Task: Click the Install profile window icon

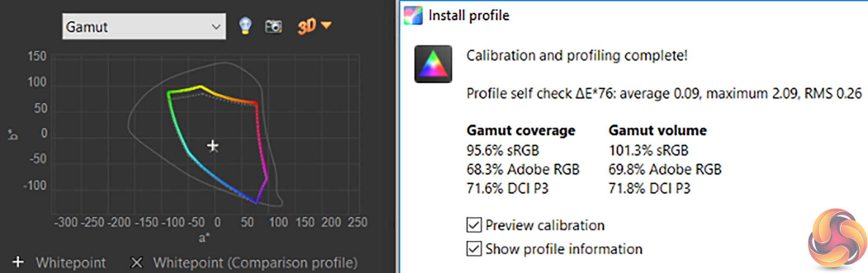Action: (413, 16)
